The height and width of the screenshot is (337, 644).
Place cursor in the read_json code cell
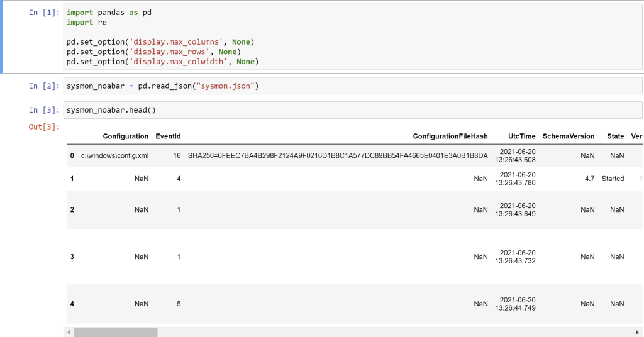(x=352, y=86)
